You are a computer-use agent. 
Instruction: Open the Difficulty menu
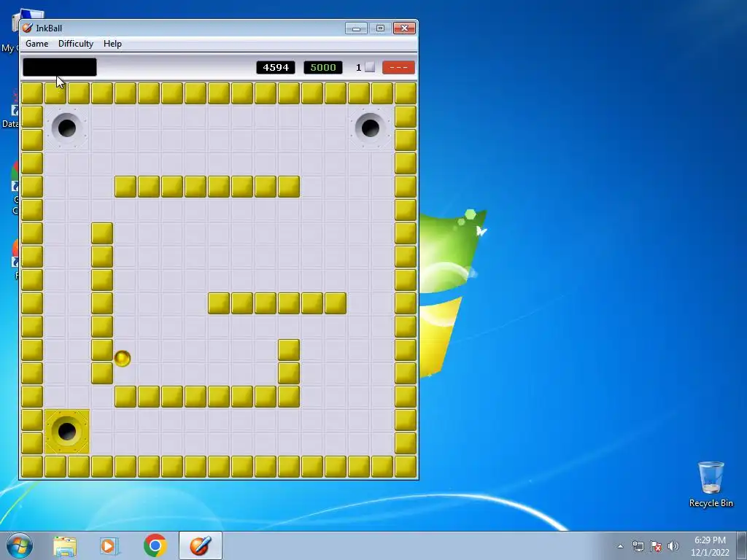76,44
